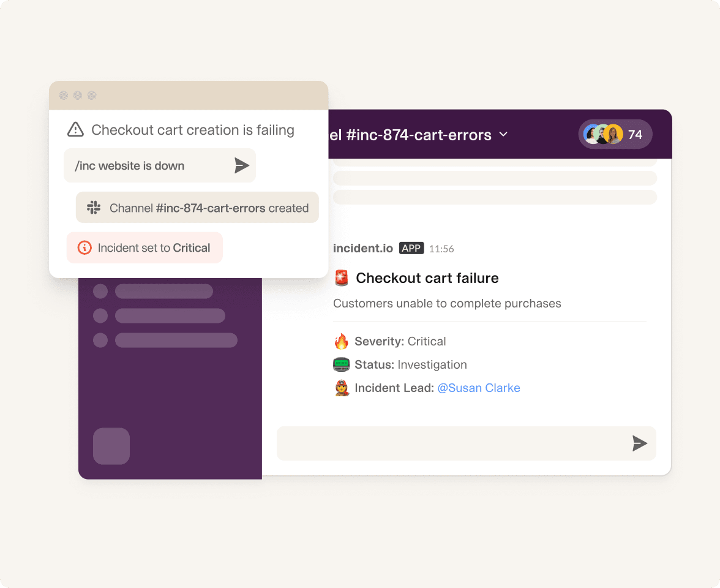The height and width of the screenshot is (588, 720).
Task: Click the Slack logo icon
Action: 94,208
